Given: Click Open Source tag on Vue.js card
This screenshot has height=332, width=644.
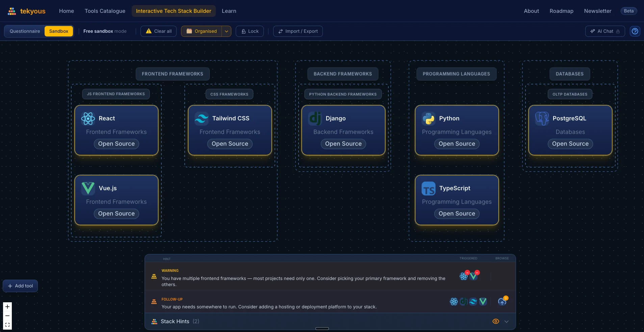Looking at the screenshot, I should click(117, 214).
